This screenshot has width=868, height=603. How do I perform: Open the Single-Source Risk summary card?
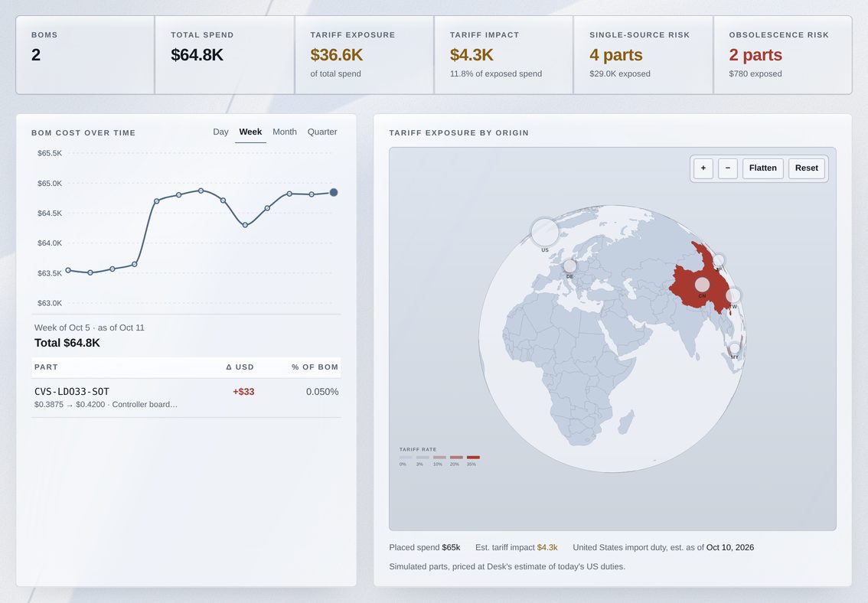pyautogui.click(x=643, y=55)
